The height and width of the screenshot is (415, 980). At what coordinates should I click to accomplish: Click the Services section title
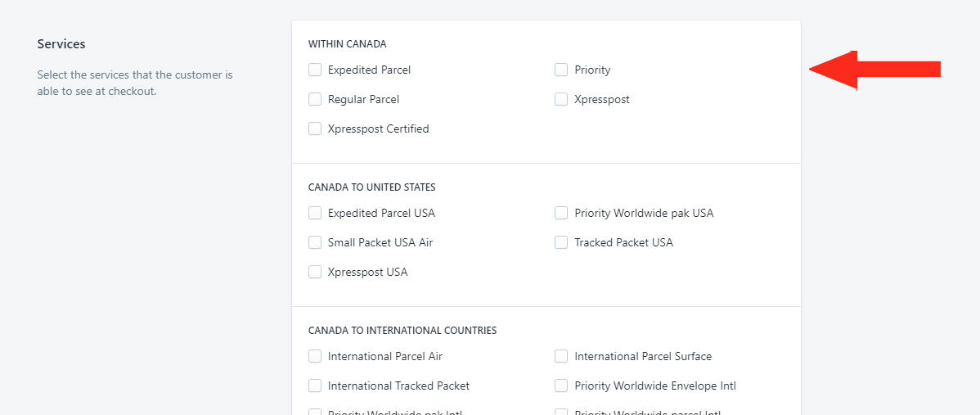coord(61,43)
